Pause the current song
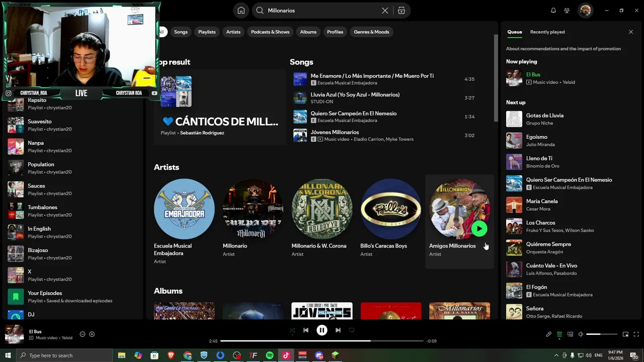The height and width of the screenshot is (362, 644). tap(322, 330)
